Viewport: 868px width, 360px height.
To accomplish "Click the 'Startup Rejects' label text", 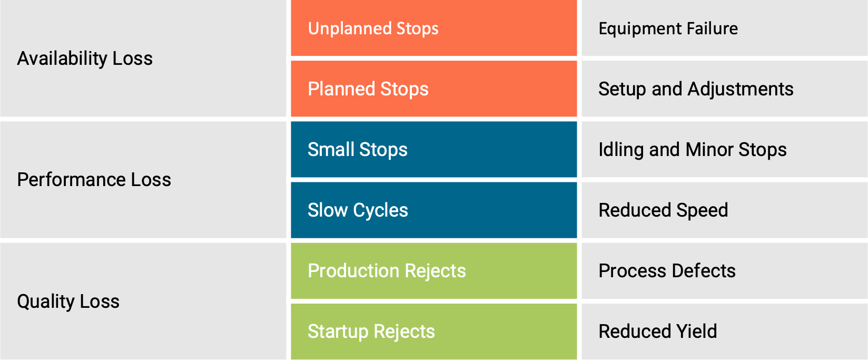I will (371, 332).
